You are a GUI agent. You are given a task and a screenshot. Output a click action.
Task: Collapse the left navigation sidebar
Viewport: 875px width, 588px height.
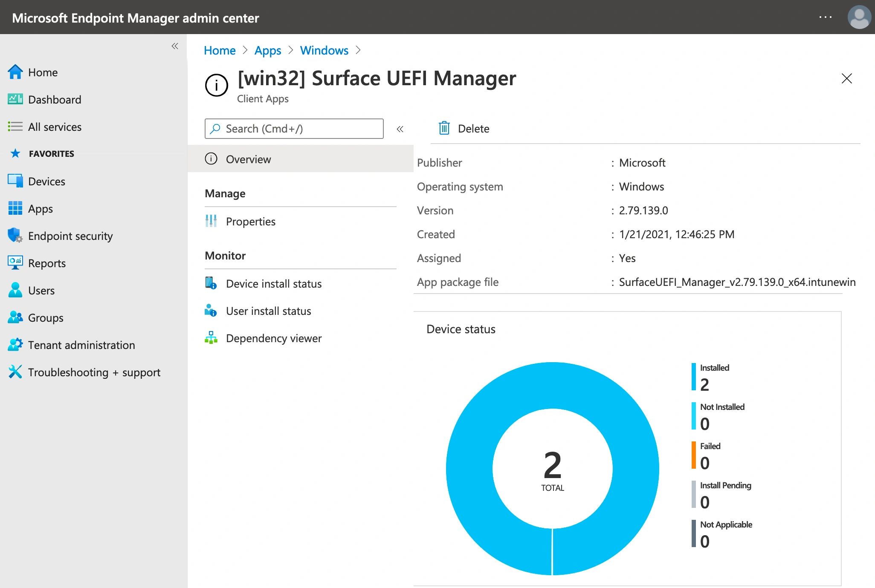pos(175,46)
